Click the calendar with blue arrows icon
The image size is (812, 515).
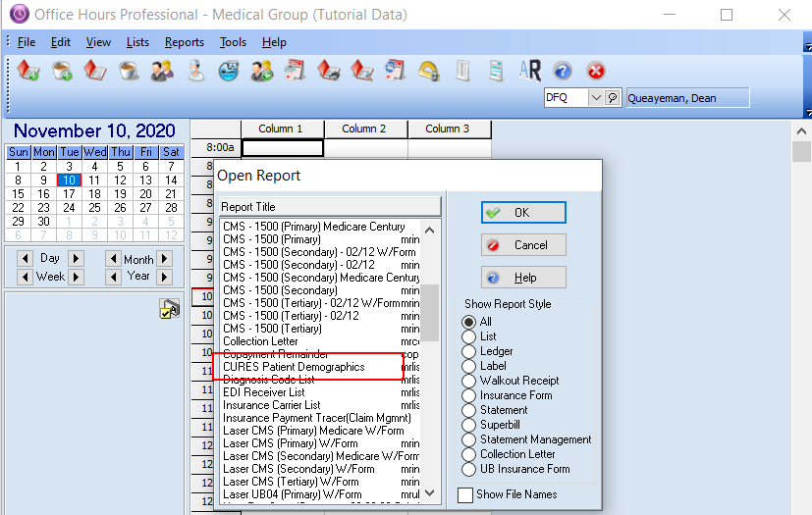pyautogui.click(x=395, y=71)
